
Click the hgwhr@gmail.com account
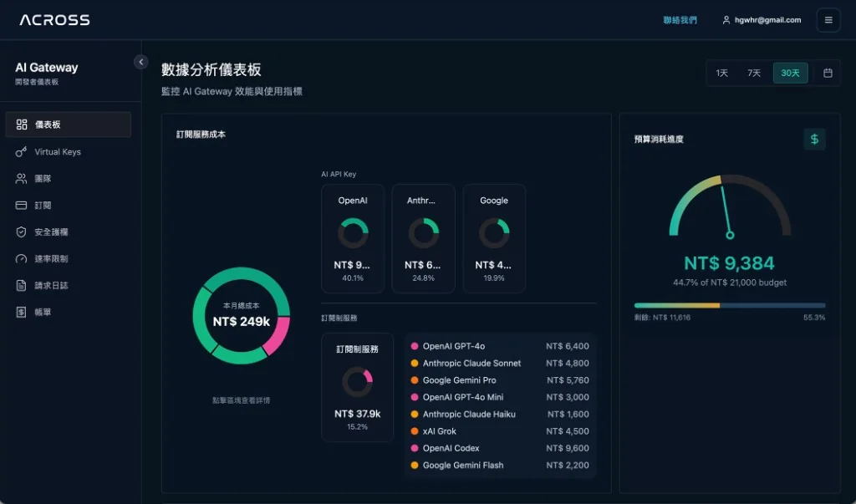(762, 20)
